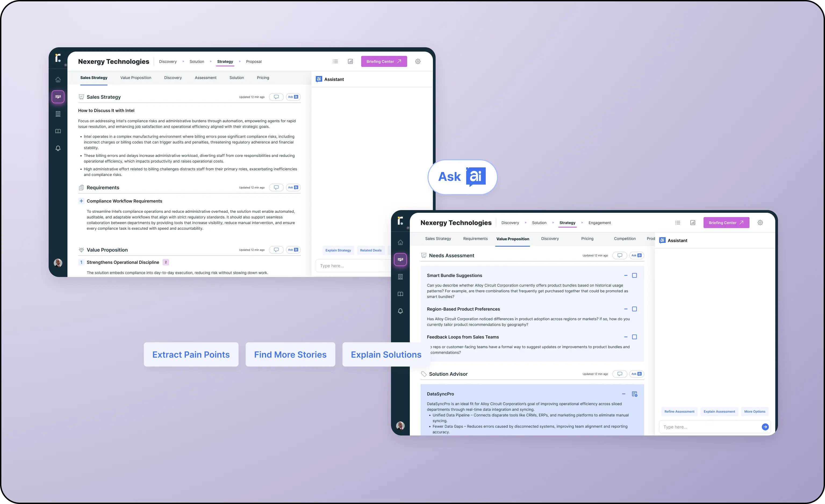Open chart icon in Needs Assessment window header
Viewport: 825px width, 504px height.
[x=693, y=222]
